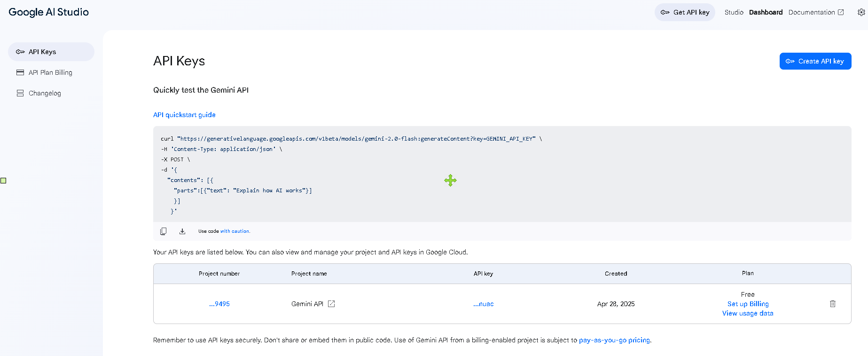Switch to the Dashboard tab

click(766, 12)
